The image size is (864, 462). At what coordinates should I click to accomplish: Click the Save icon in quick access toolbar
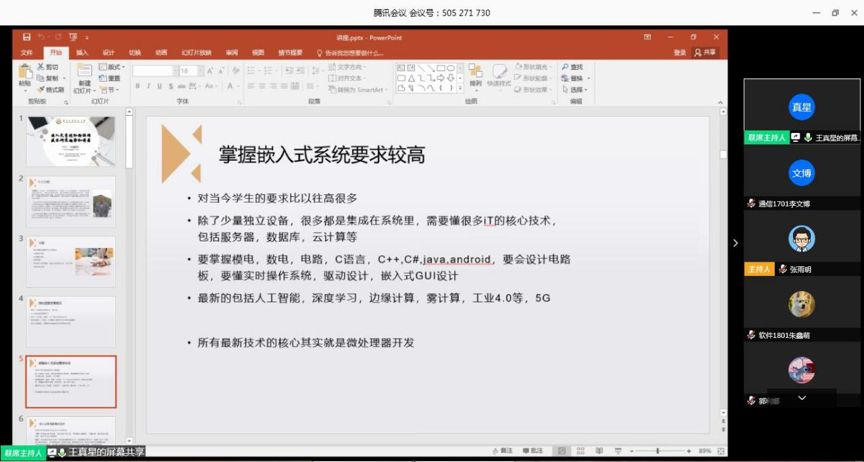(26, 37)
